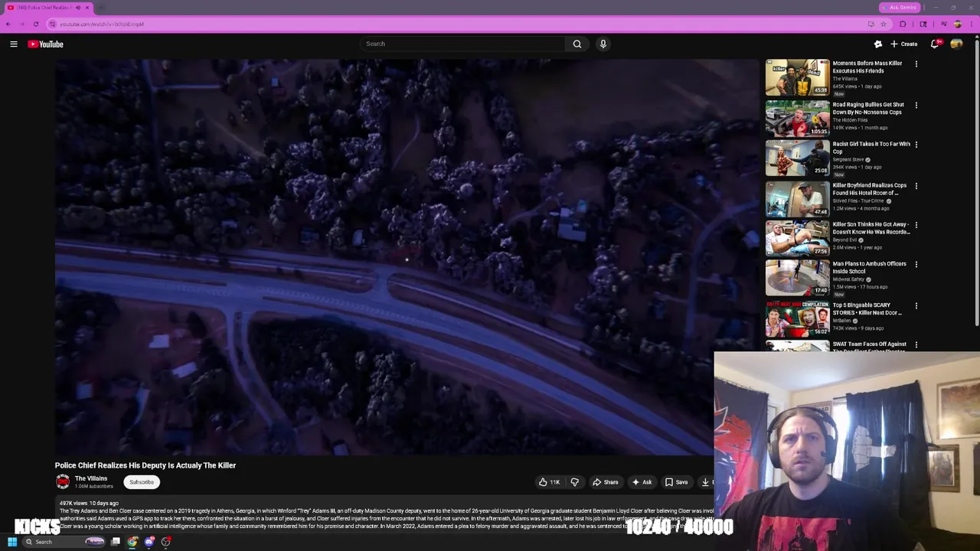The width and height of the screenshot is (980, 551).
Task: Open Discord from the taskbar
Action: tap(149, 542)
